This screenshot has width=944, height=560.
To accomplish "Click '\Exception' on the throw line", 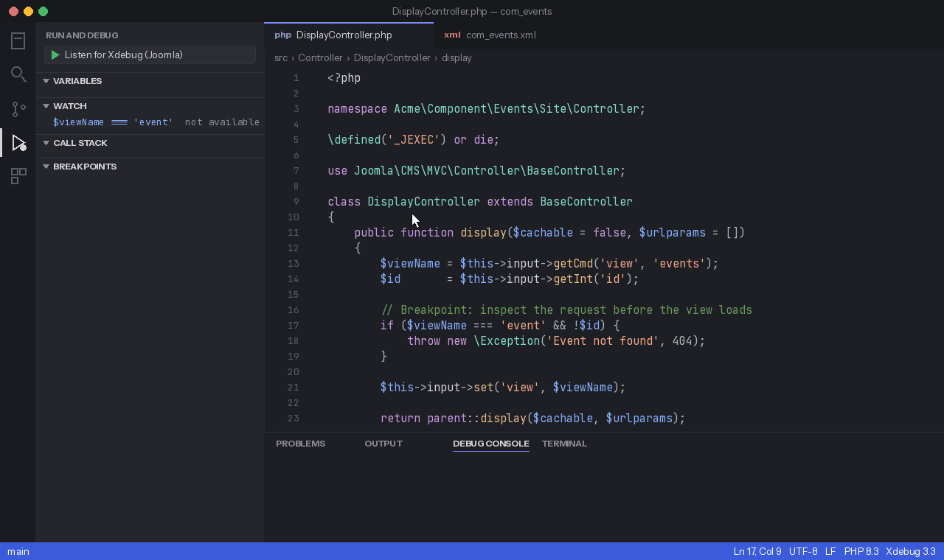I will pos(507,340).
